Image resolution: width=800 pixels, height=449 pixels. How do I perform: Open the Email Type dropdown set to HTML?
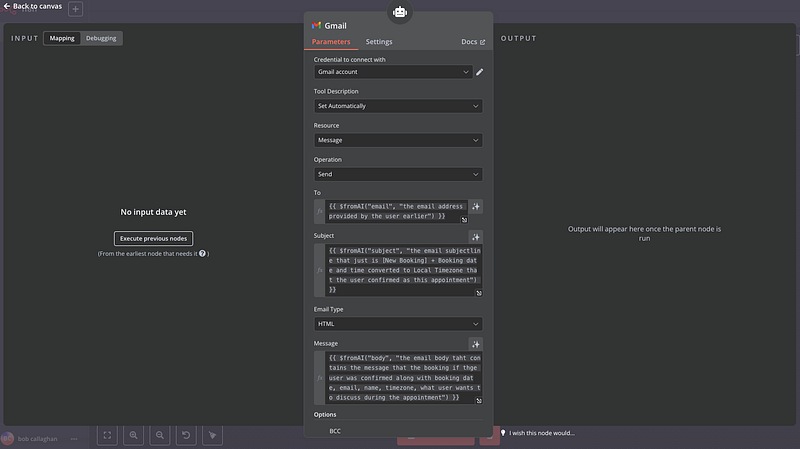point(398,324)
